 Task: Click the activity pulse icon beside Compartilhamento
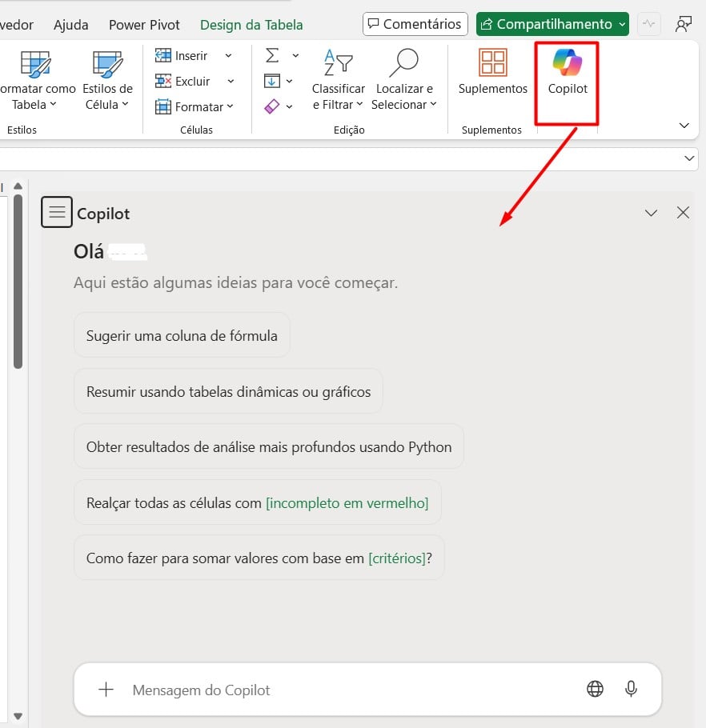[x=649, y=24]
